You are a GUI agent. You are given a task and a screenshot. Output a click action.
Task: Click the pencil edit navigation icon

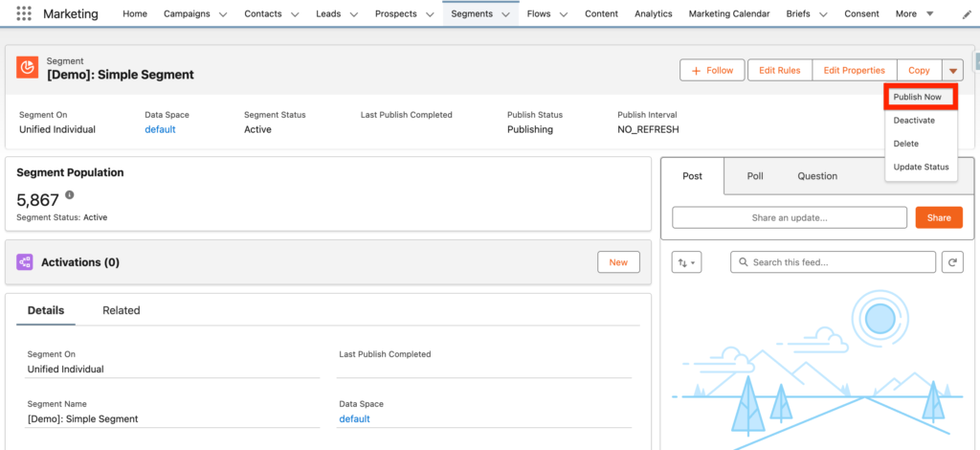pos(966,14)
